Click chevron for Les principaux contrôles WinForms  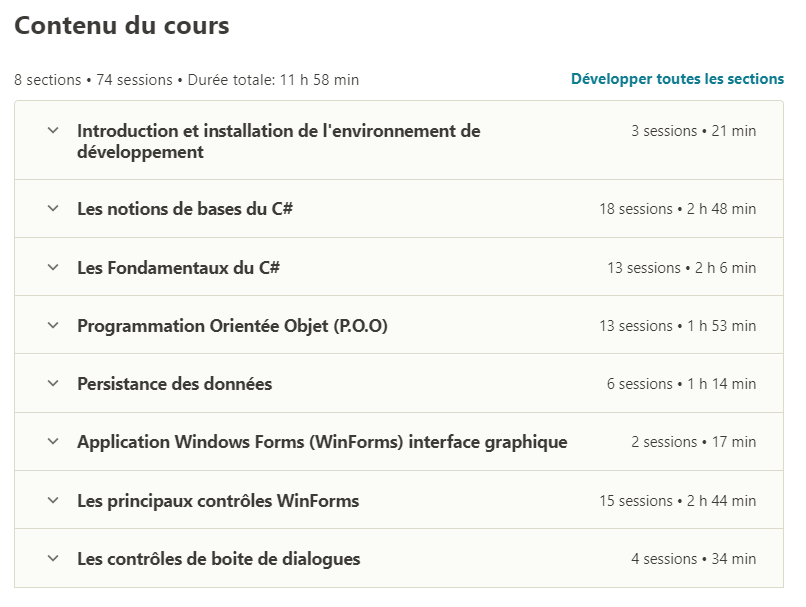point(53,501)
